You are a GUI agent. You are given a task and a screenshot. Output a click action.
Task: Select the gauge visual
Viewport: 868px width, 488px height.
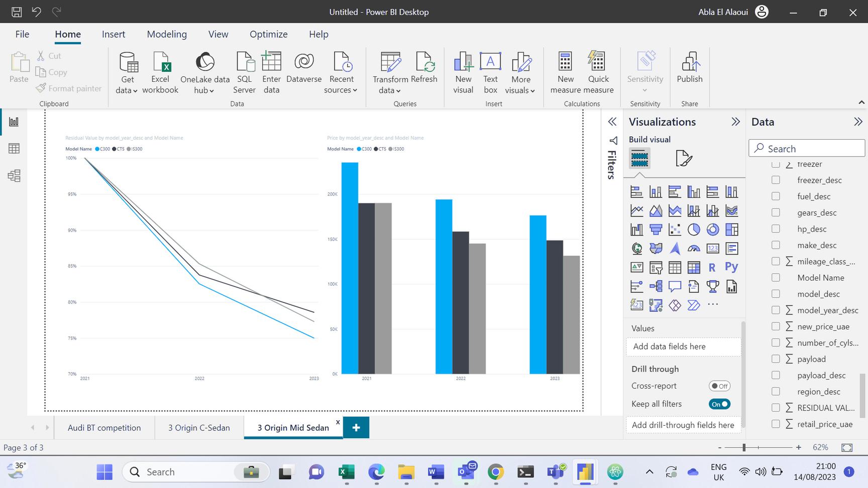694,249
